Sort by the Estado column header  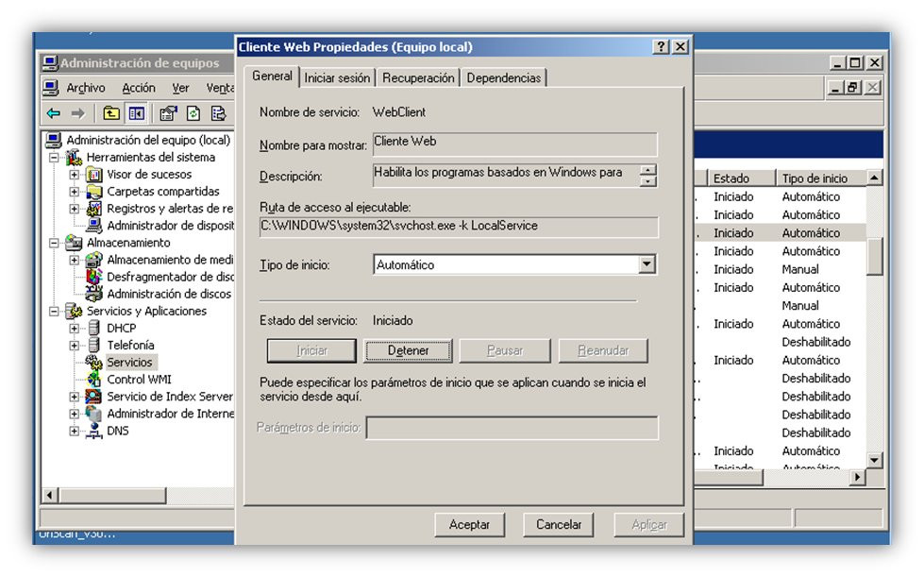tap(740, 178)
